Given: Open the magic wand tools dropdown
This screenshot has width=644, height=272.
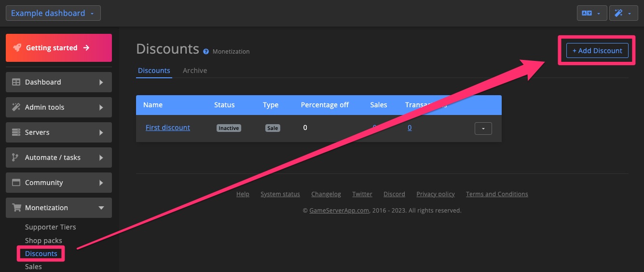Looking at the screenshot, I should [x=623, y=13].
